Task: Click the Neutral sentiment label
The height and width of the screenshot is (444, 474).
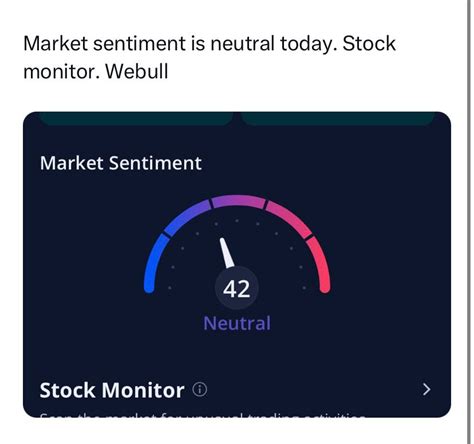Action: coord(237,323)
